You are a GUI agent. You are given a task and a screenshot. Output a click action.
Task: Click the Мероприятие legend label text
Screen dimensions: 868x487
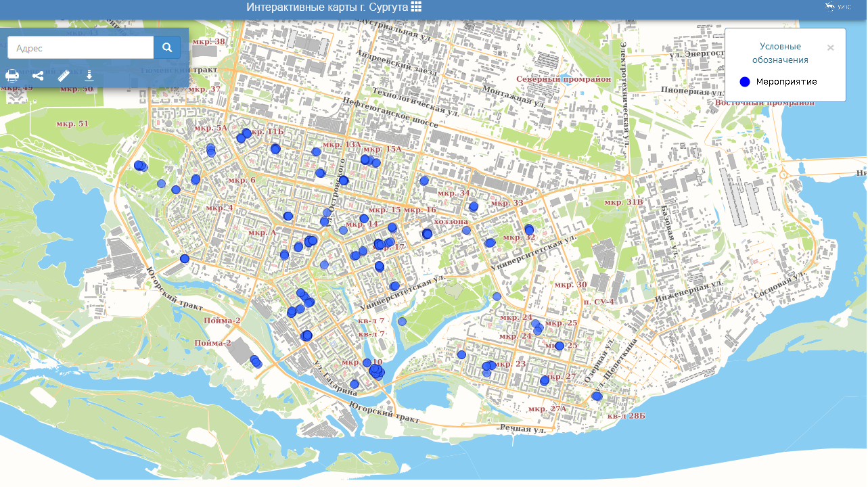tap(786, 82)
